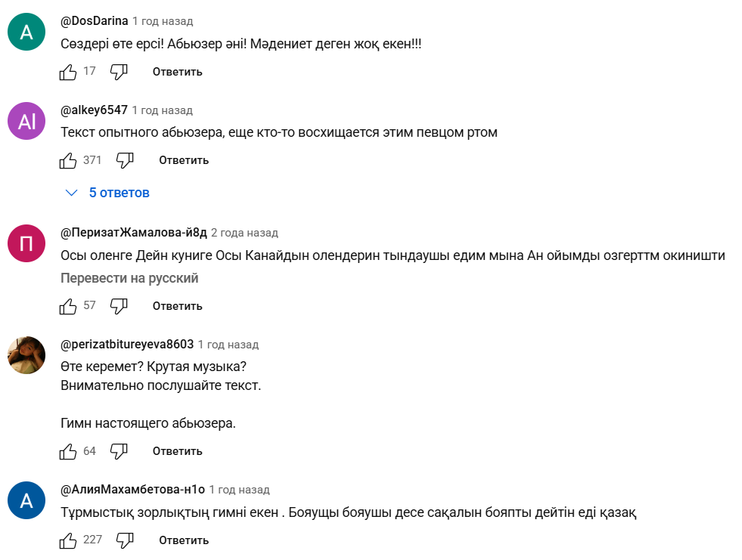The height and width of the screenshot is (560, 742).
Task: Reply to @DosDarina's comment
Action: pos(177,72)
